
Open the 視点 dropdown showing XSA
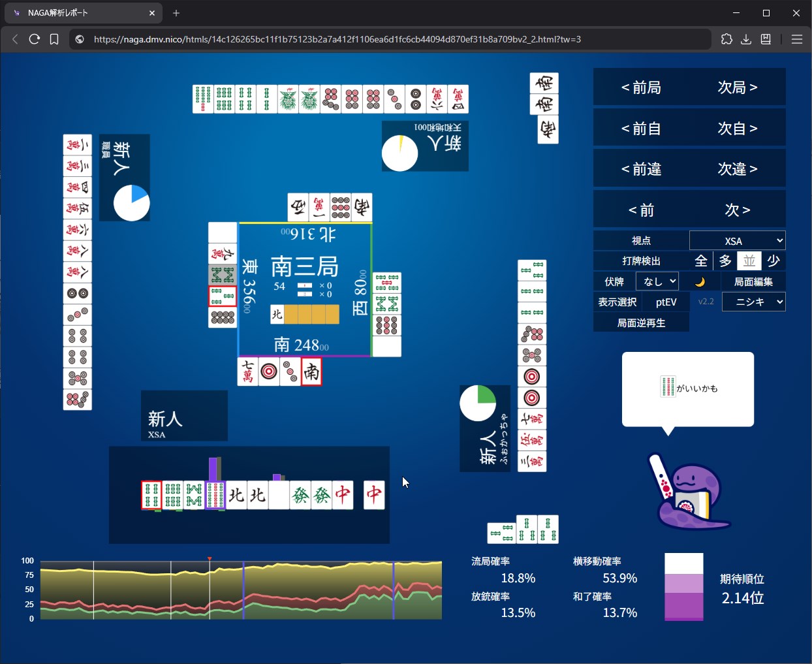pyautogui.click(x=737, y=241)
